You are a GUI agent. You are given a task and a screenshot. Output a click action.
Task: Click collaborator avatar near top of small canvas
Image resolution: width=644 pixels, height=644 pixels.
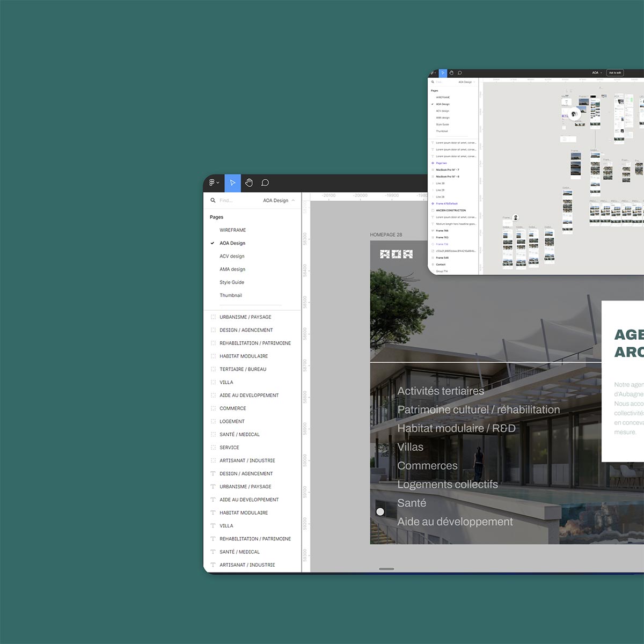pos(574,114)
